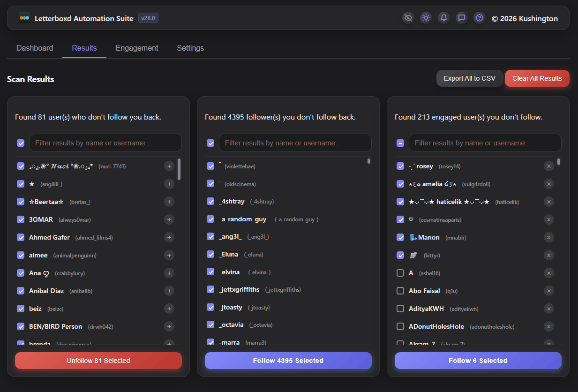Click plus icon for aimee row

tap(169, 255)
